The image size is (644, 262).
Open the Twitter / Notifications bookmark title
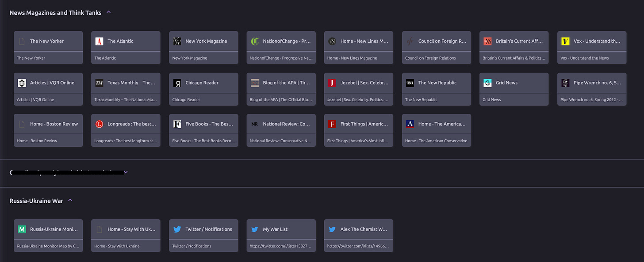pos(209,229)
